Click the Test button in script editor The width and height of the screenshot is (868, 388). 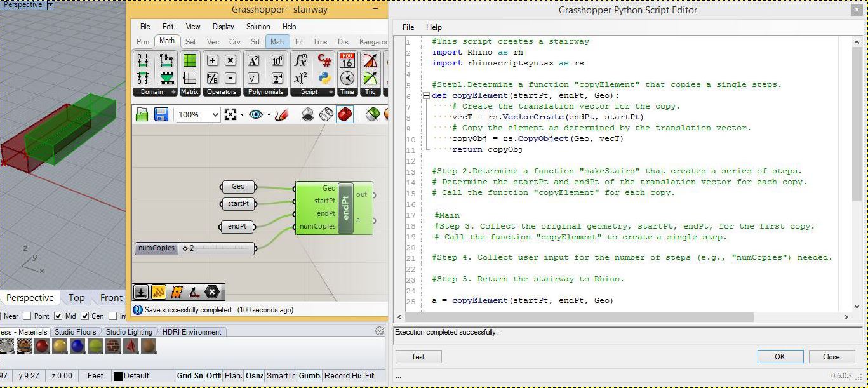[x=418, y=357]
